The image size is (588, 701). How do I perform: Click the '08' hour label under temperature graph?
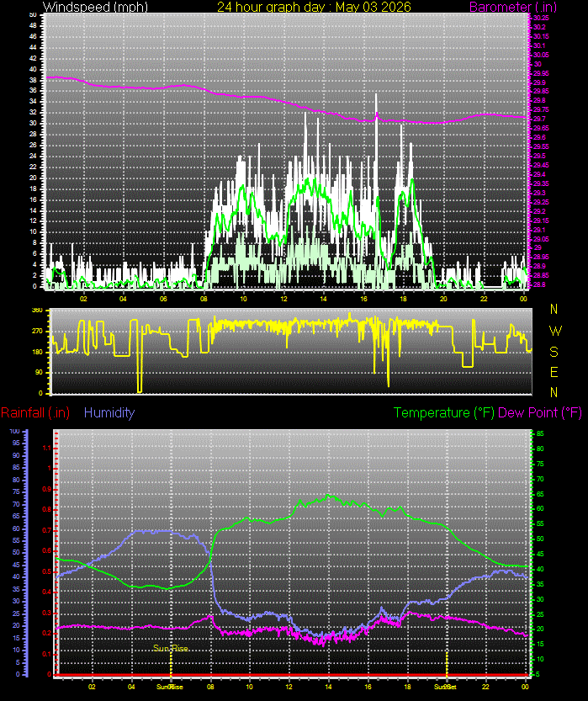pos(210,687)
